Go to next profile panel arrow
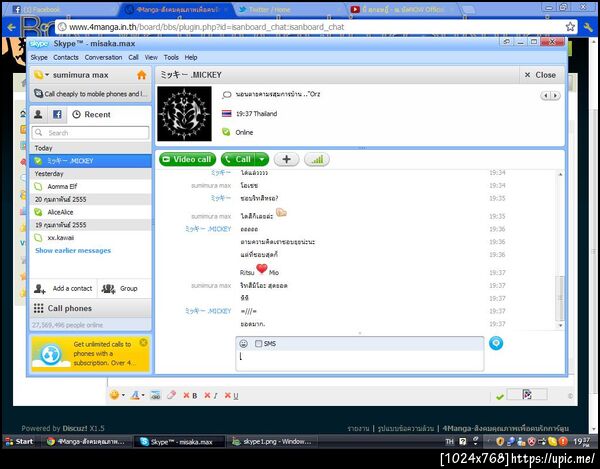 coord(556,96)
